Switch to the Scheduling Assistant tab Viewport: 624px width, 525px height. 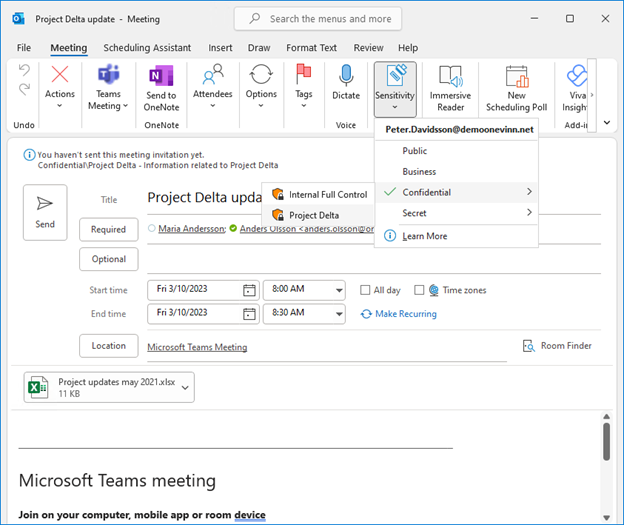148,47
